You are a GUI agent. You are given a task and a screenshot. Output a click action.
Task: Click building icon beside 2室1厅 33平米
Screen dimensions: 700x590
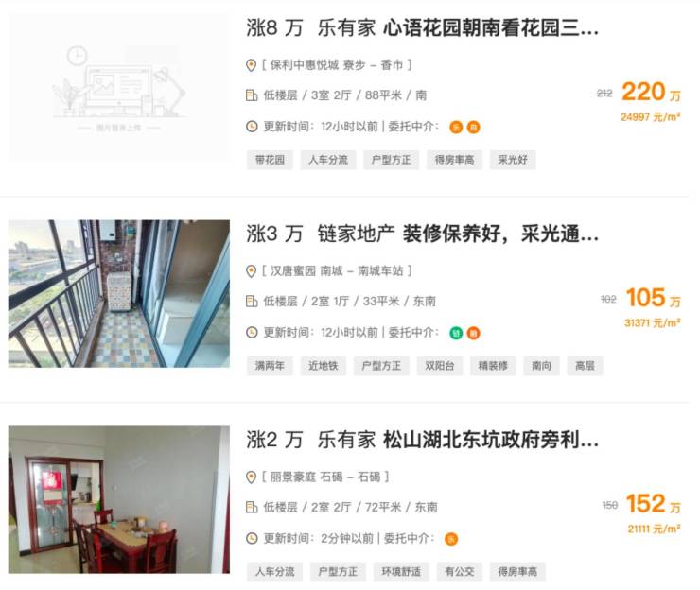[252, 302]
